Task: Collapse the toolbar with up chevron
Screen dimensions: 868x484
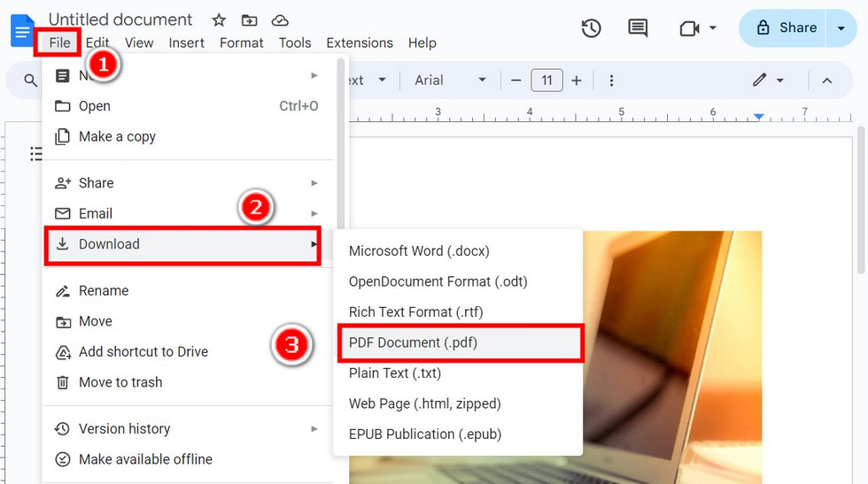Action: pyautogui.click(x=826, y=81)
